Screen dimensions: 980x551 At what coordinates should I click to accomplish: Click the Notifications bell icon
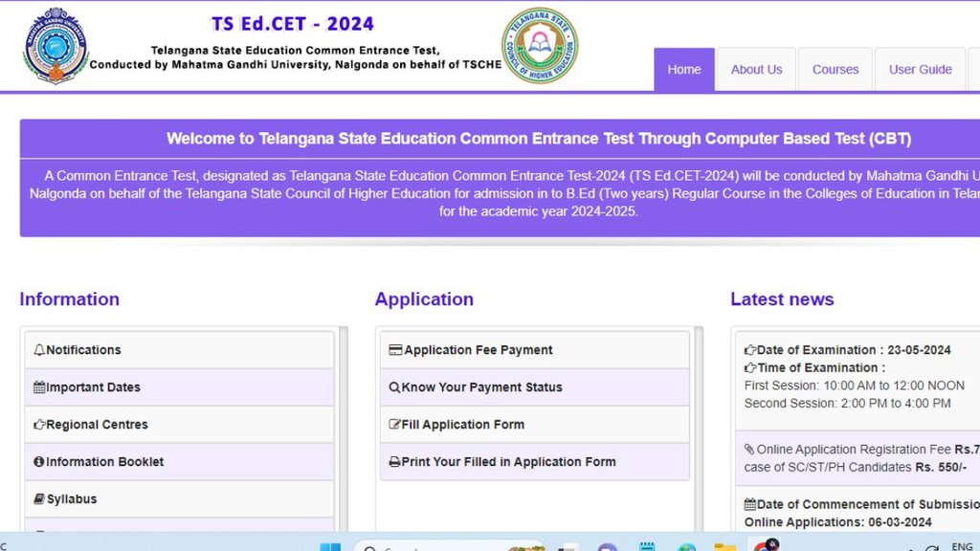click(x=40, y=350)
